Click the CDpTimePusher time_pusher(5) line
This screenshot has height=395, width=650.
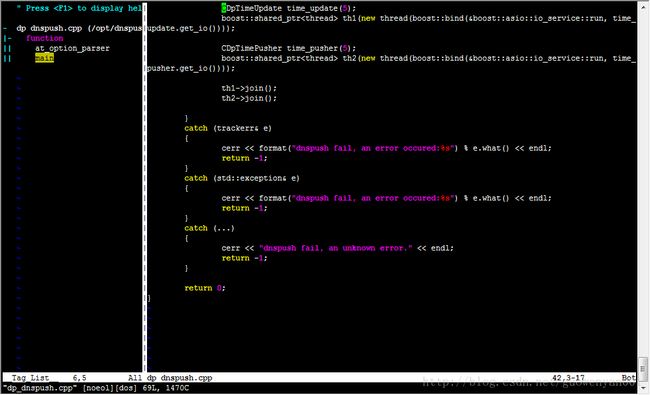coord(289,48)
